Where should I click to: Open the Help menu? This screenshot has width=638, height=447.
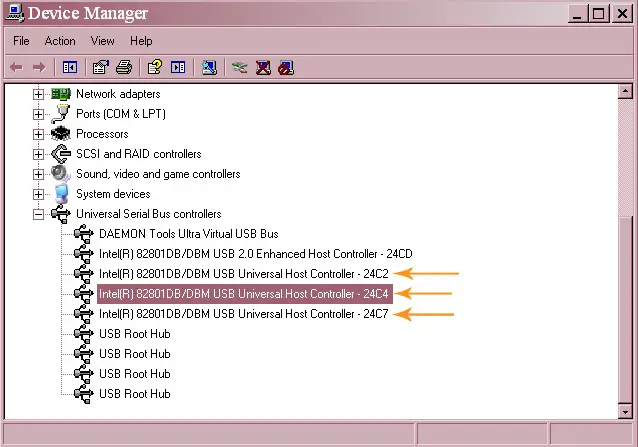[141, 41]
